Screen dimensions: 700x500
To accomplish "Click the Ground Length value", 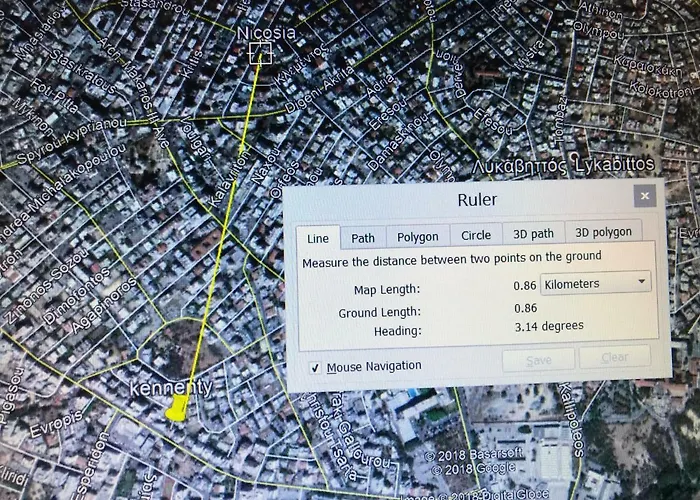I will coord(526,308).
